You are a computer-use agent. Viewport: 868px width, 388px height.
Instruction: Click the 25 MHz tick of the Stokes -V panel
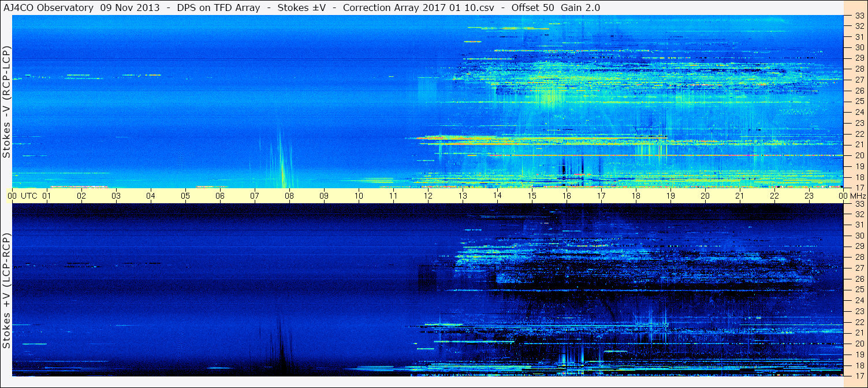(x=859, y=101)
